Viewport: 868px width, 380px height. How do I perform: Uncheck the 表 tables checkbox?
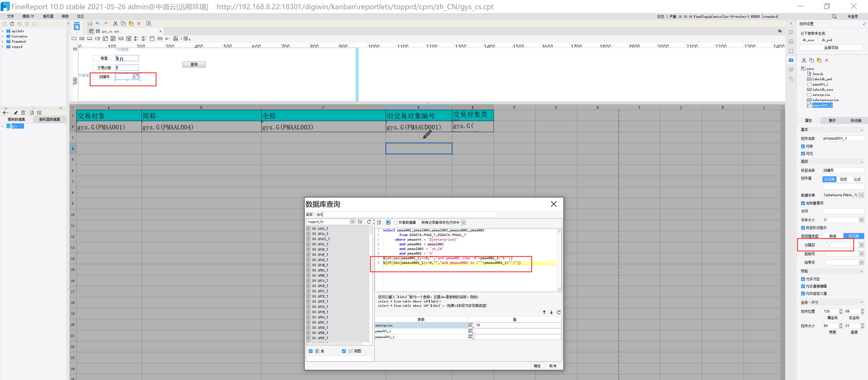(311, 351)
